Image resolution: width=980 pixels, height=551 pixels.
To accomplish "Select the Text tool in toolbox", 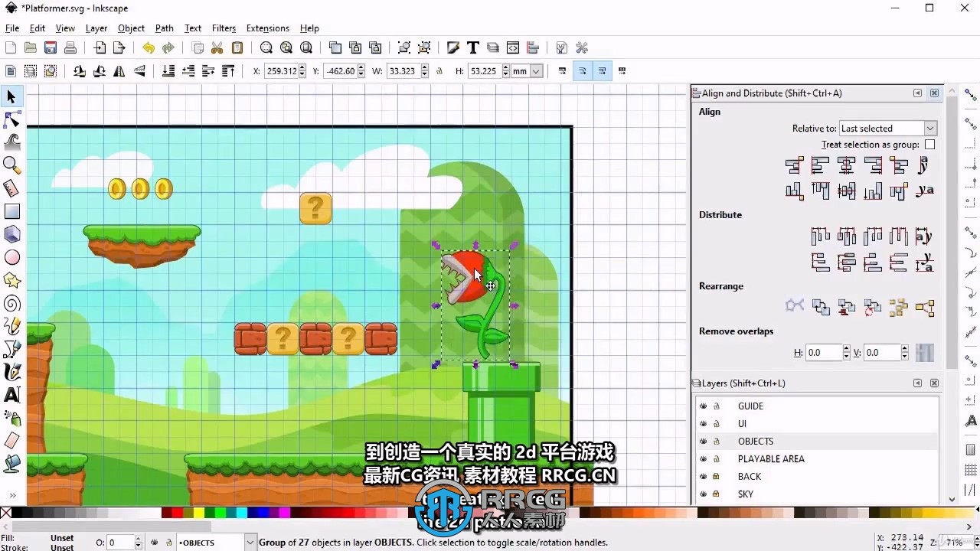I will coord(11,395).
